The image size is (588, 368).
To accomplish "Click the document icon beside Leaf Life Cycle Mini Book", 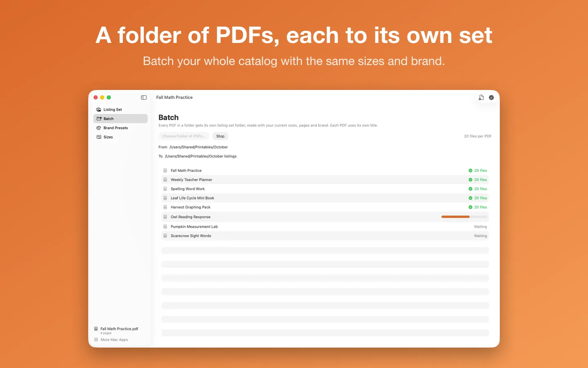I will (165, 198).
